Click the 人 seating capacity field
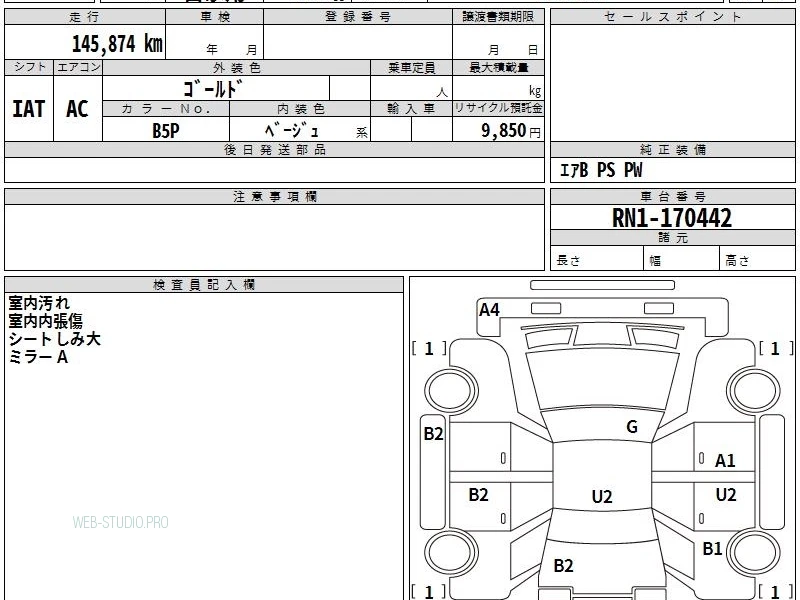This screenshot has width=800, height=600. [x=412, y=88]
